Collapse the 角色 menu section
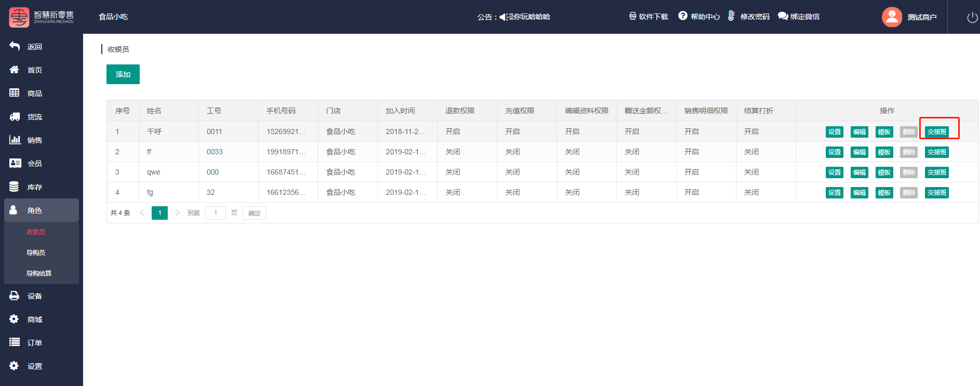980x386 pixels. (42, 210)
